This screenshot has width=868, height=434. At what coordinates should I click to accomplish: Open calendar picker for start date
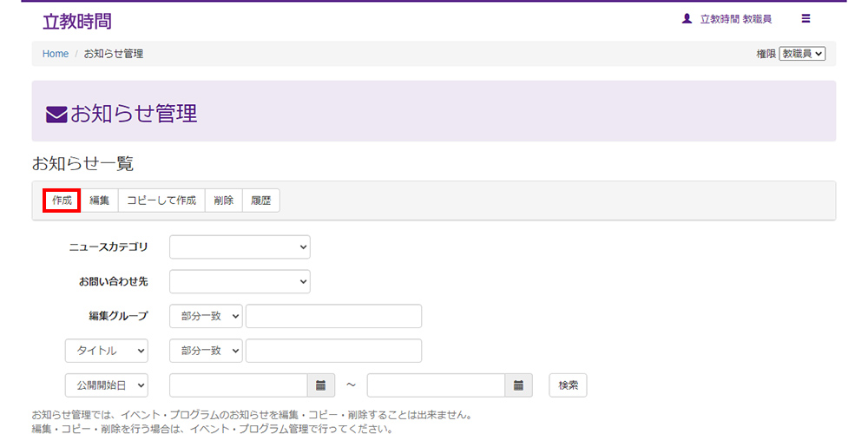320,385
